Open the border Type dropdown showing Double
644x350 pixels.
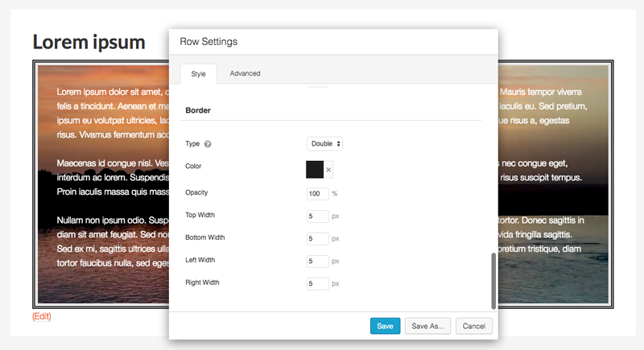pyautogui.click(x=325, y=143)
